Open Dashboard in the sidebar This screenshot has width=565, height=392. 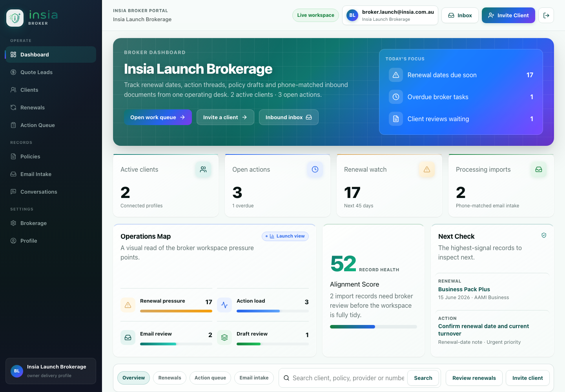(51, 54)
